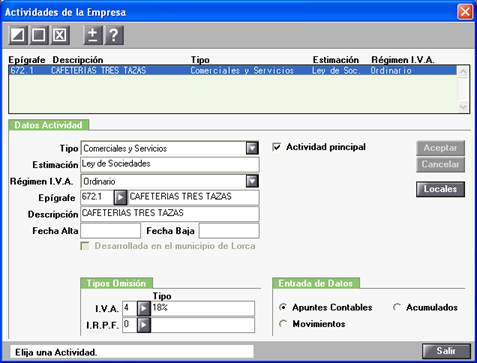The image size is (477, 363).
Task: Open the Epígrafe lookup arrow button
Action: [120, 197]
